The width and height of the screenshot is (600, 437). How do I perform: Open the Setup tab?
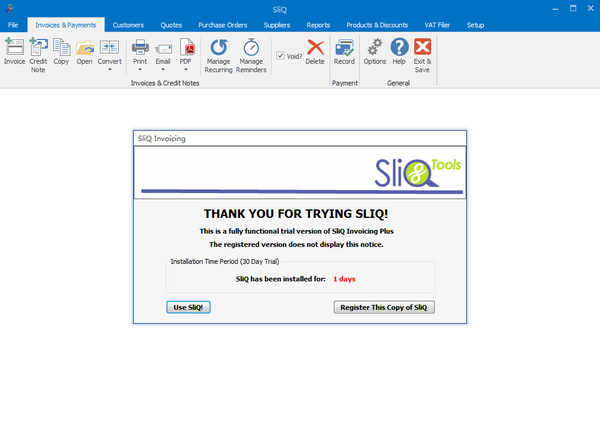pyautogui.click(x=475, y=25)
